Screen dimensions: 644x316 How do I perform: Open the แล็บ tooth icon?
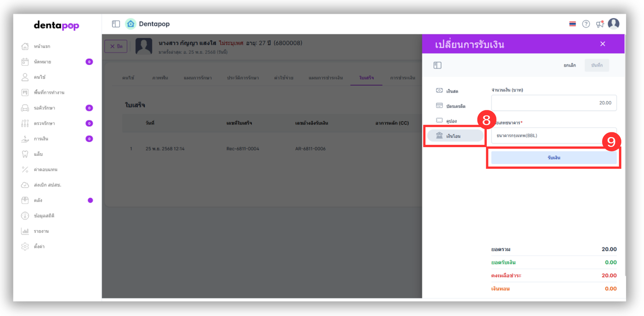tap(25, 154)
